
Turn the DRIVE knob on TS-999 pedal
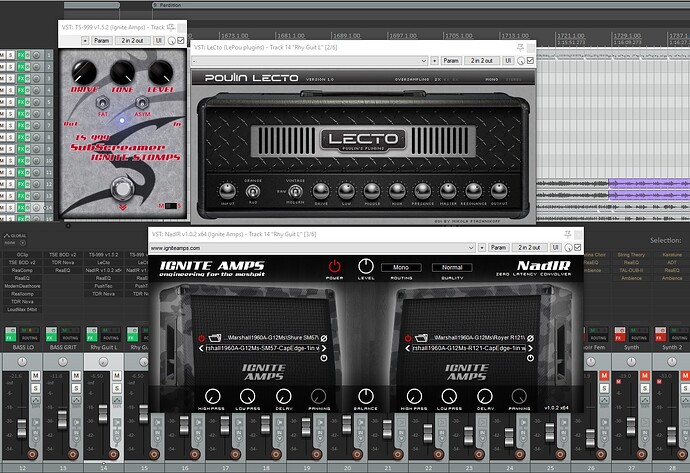pyautogui.click(x=84, y=73)
